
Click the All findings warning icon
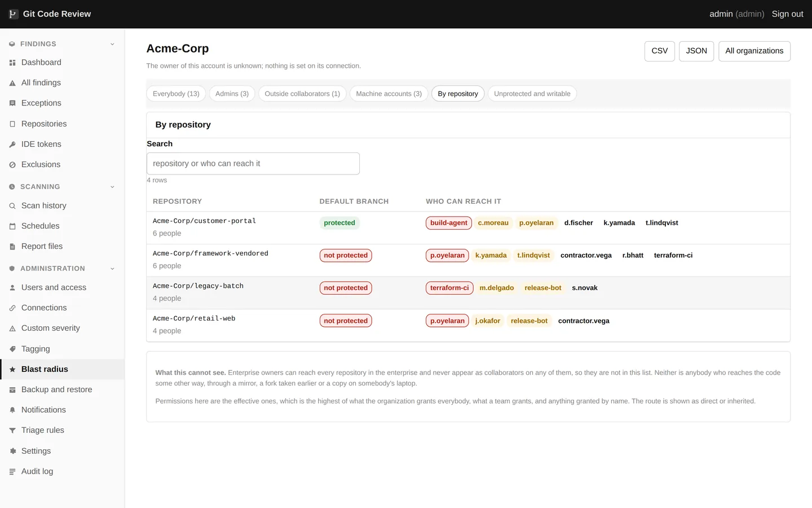coord(12,83)
